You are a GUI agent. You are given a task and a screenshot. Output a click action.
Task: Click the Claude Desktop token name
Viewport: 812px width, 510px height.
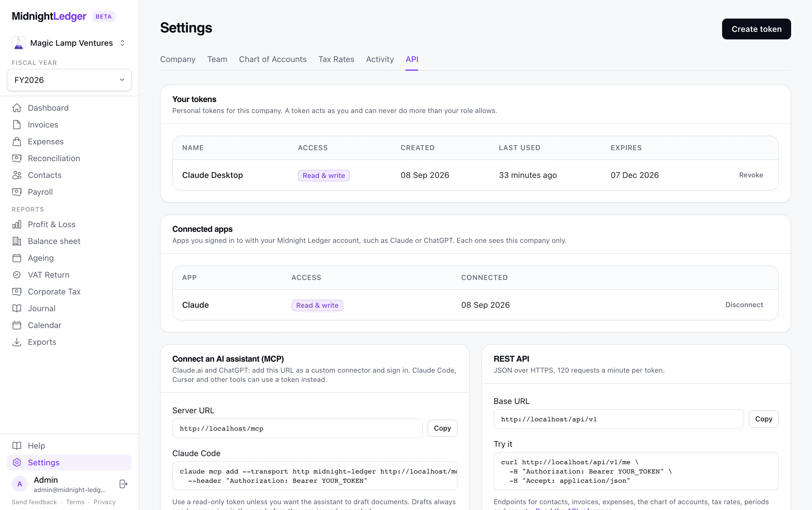tap(213, 175)
